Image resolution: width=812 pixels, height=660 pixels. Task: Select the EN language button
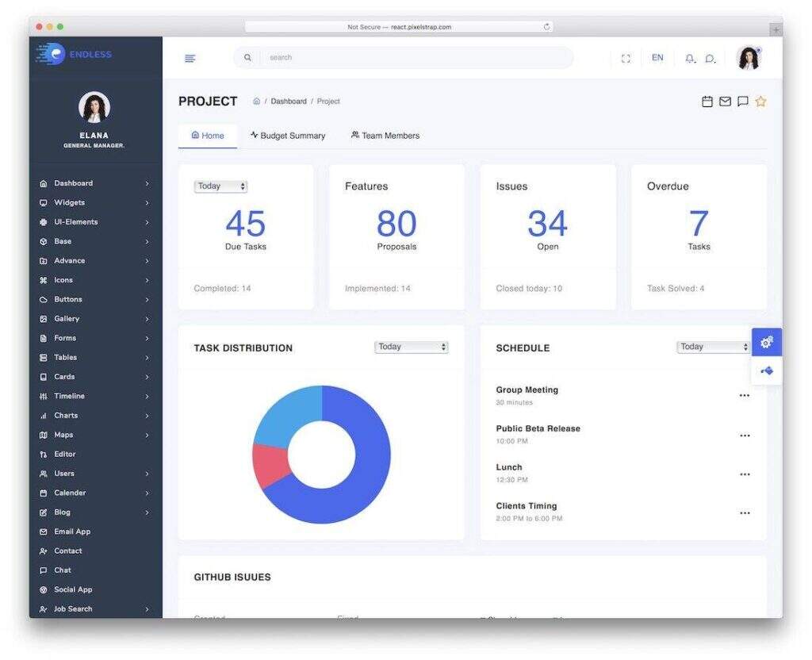coord(657,58)
